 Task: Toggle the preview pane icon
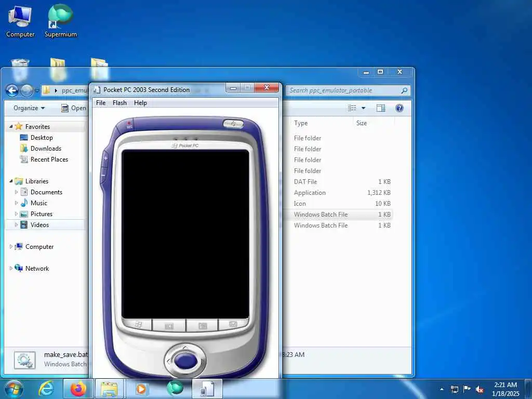pyautogui.click(x=381, y=108)
